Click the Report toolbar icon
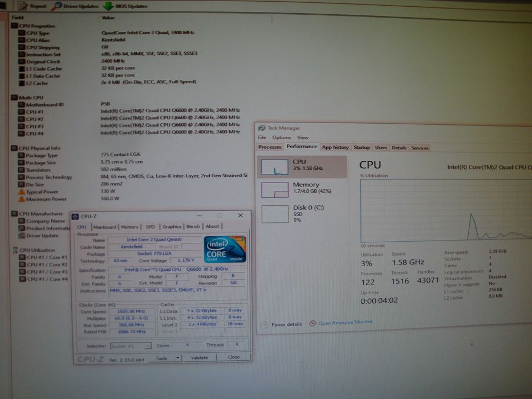Screen dimensions: 532x399 (x=23, y=6)
